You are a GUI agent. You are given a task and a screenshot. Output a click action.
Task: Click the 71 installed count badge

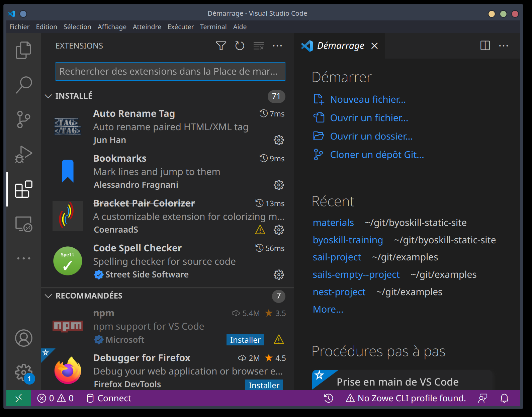(276, 96)
